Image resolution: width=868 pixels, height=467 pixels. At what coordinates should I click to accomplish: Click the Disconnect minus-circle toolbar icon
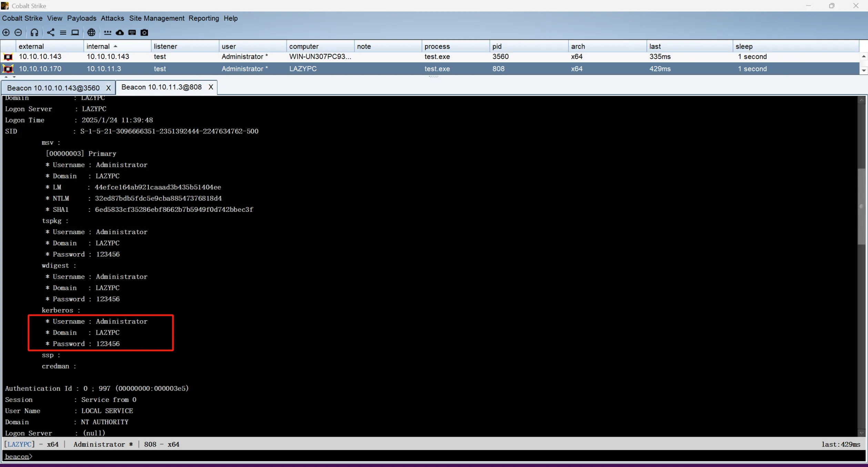pyautogui.click(x=18, y=32)
